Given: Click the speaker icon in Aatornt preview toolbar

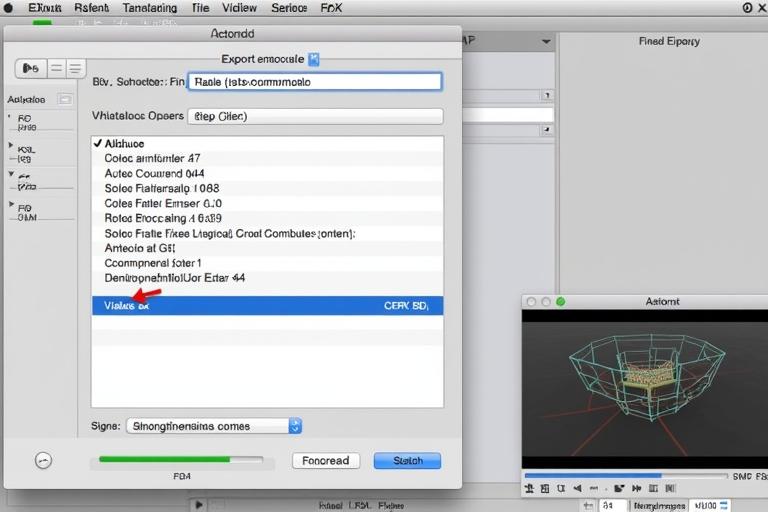Looking at the screenshot, I should (x=577, y=488).
